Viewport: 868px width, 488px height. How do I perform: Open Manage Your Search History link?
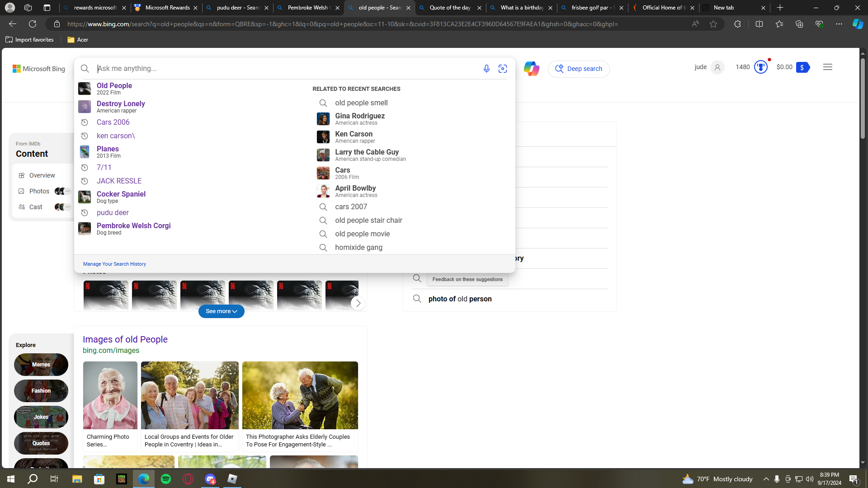[114, 264]
